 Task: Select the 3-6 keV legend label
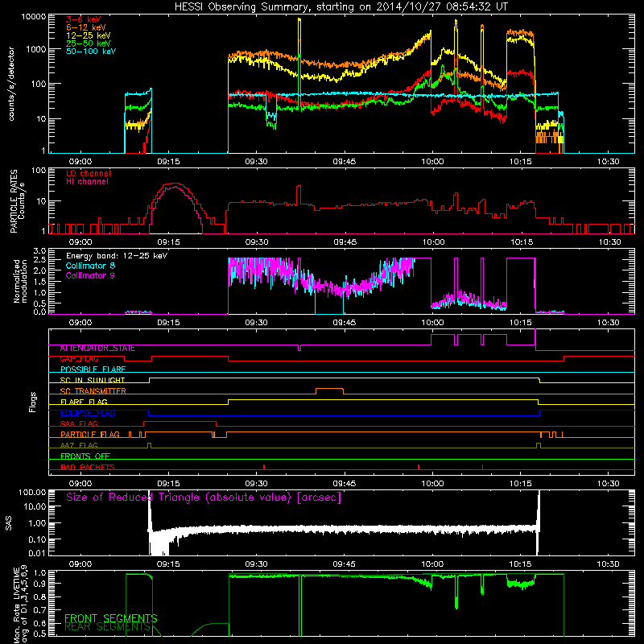[84, 19]
